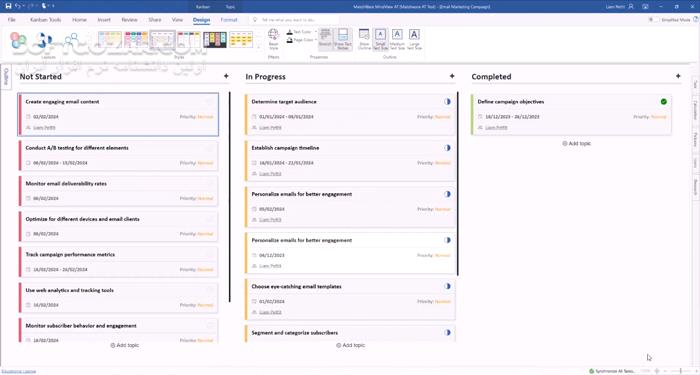Viewport: 700px width, 375px height.
Task: Click the Educational License link in status bar
Action: click(18, 371)
